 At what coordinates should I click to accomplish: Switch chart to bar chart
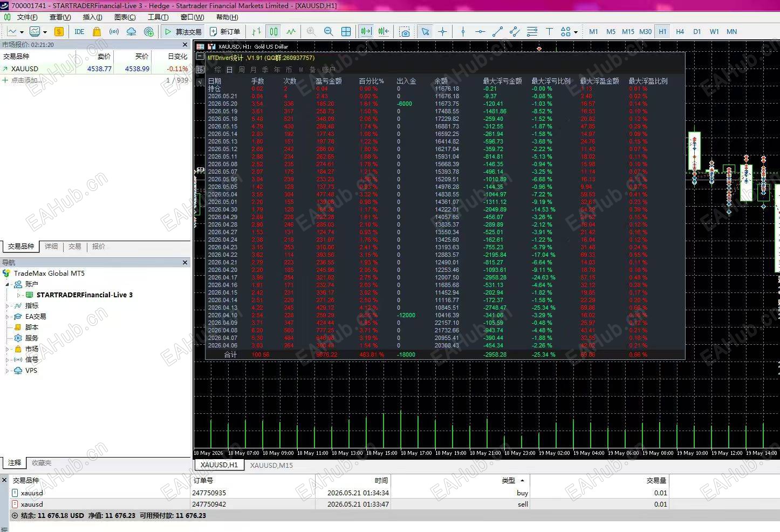pyautogui.click(x=257, y=32)
